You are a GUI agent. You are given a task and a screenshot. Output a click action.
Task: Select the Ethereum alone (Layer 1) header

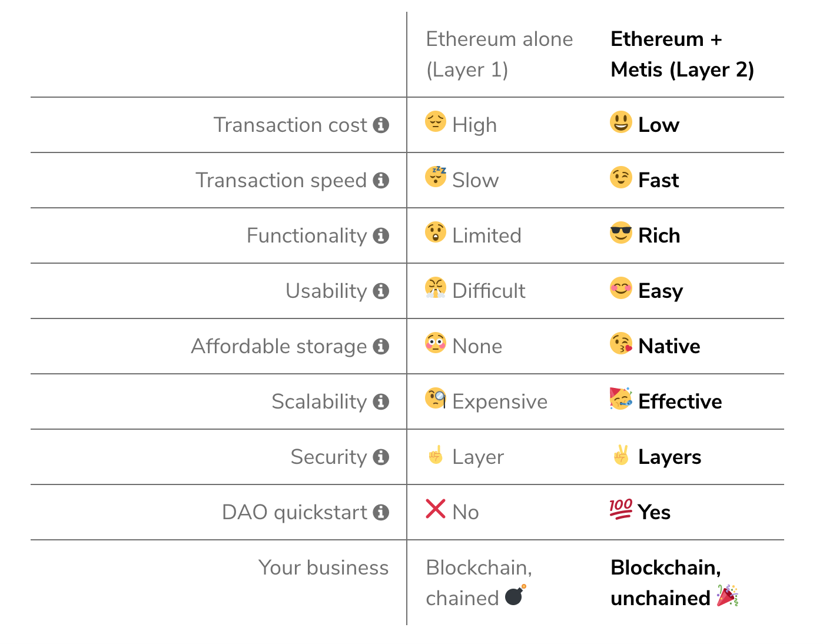tap(499, 54)
